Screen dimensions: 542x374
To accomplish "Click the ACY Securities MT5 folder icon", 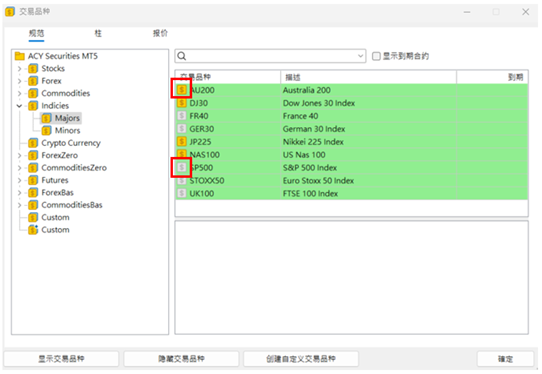I will pyautogui.click(x=20, y=56).
